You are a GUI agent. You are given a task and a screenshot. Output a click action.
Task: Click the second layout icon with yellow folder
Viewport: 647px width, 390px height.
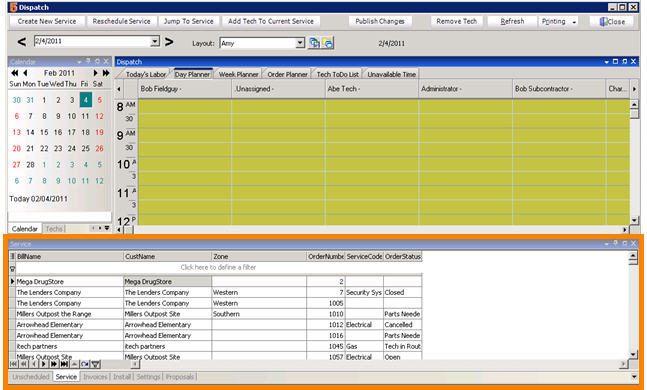pos(328,43)
